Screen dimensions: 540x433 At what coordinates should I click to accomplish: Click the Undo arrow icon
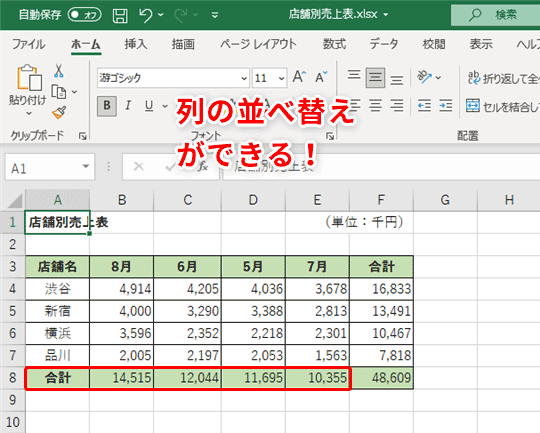click(x=146, y=15)
